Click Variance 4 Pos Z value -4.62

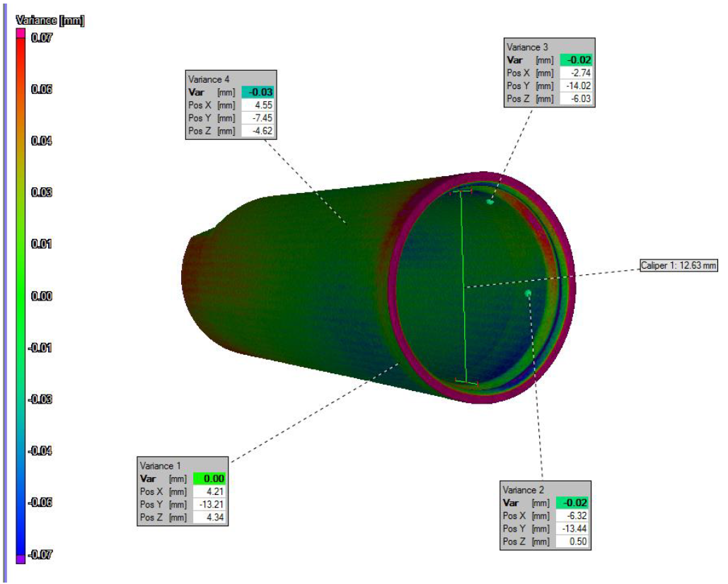pos(258,131)
